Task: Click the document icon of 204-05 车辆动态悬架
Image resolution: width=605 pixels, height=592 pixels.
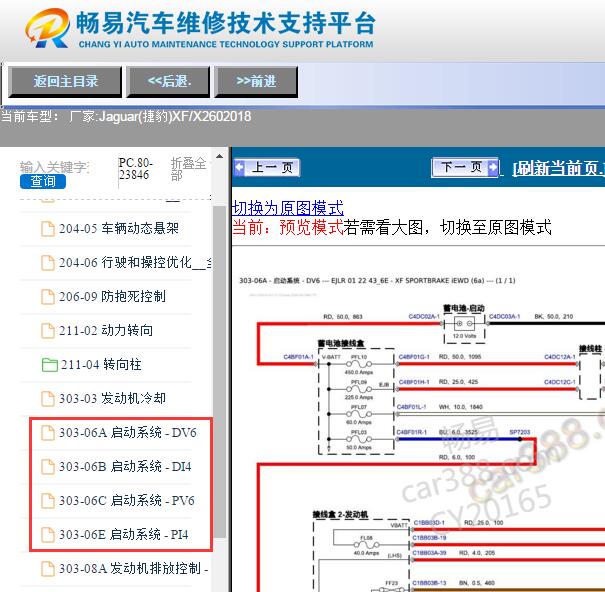Action: [48, 228]
